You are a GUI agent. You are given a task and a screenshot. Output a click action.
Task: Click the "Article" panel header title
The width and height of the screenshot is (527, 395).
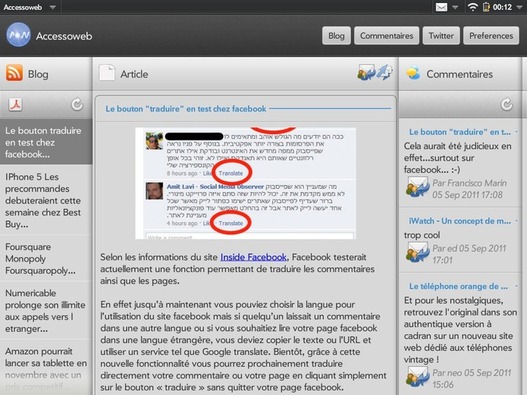(x=134, y=74)
